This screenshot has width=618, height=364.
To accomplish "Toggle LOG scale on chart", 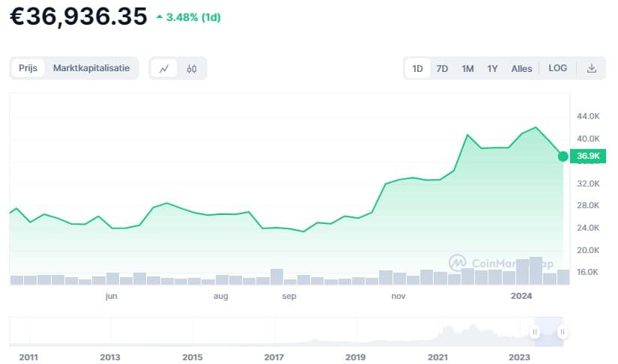I will 557,68.
